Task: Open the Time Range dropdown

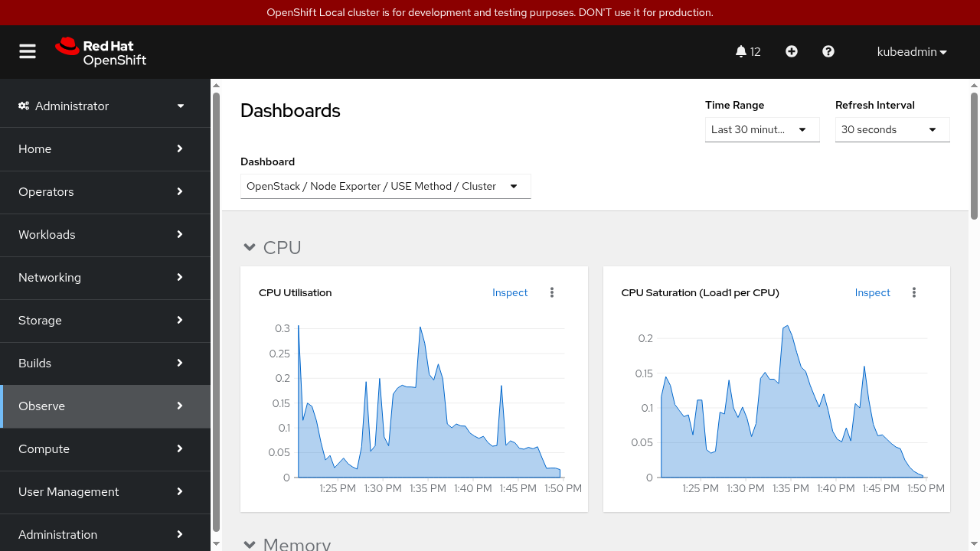Action: [762, 129]
